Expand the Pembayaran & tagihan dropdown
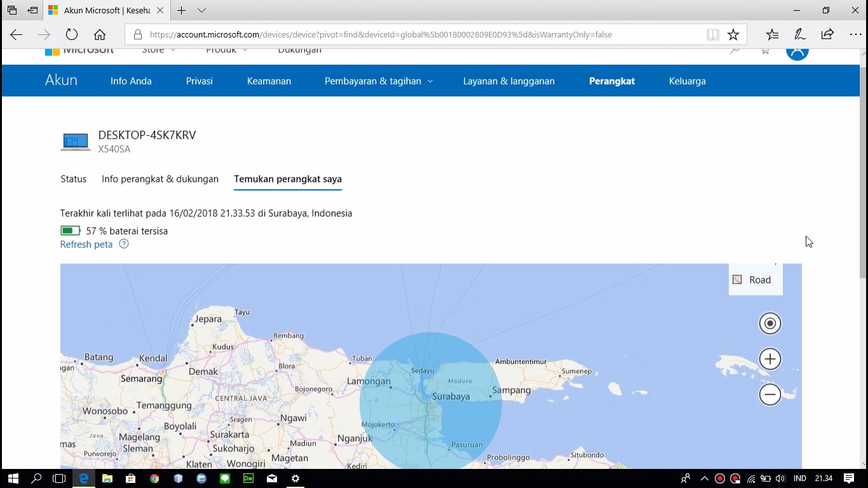The width and height of the screenshot is (868, 488). coord(379,81)
